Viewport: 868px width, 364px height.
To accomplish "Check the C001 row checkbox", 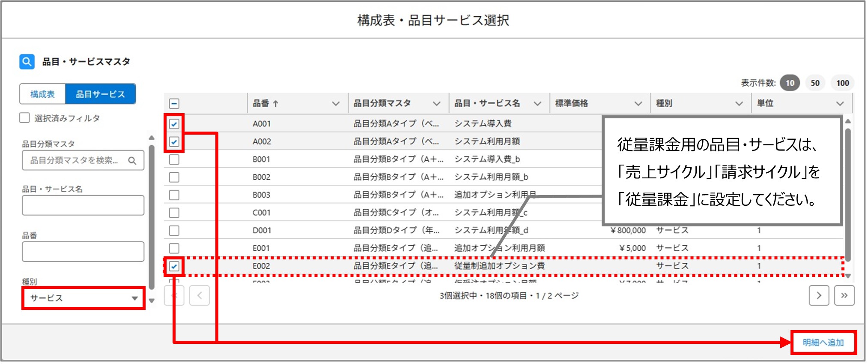I will coord(174,213).
